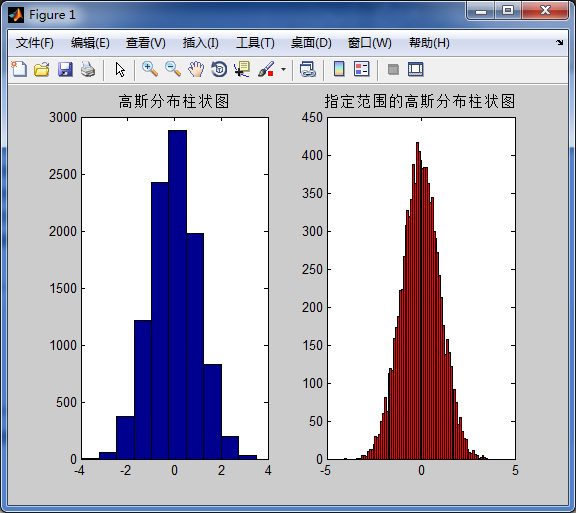Click the Link Plot icon
The height and width of the screenshot is (513, 576).
coord(307,69)
